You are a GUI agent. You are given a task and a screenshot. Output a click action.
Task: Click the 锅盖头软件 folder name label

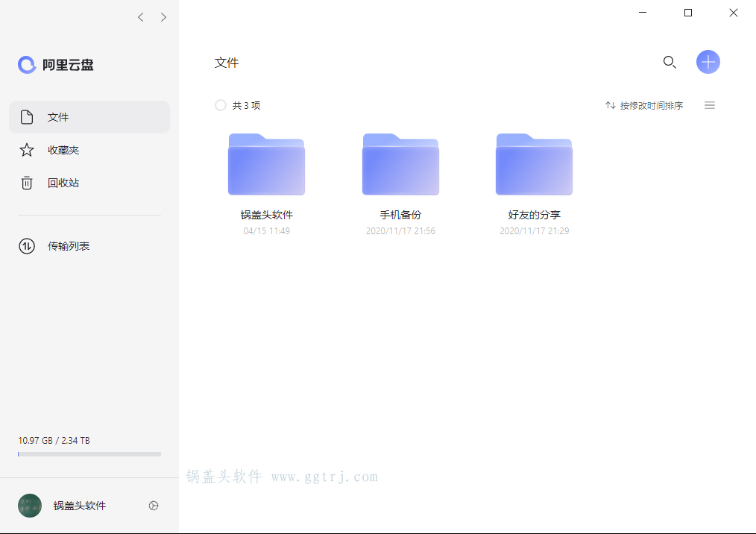click(267, 215)
